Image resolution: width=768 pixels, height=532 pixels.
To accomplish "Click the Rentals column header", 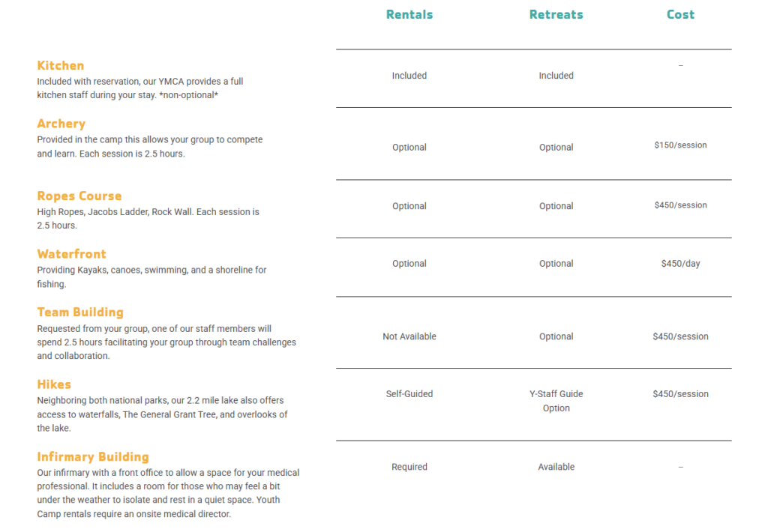I will click(409, 14).
